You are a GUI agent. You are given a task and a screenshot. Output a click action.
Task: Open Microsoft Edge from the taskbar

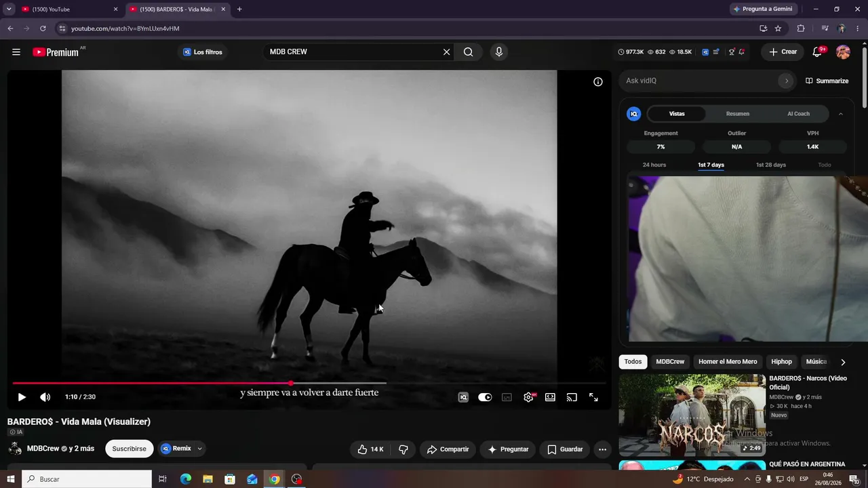click(185, 479)
